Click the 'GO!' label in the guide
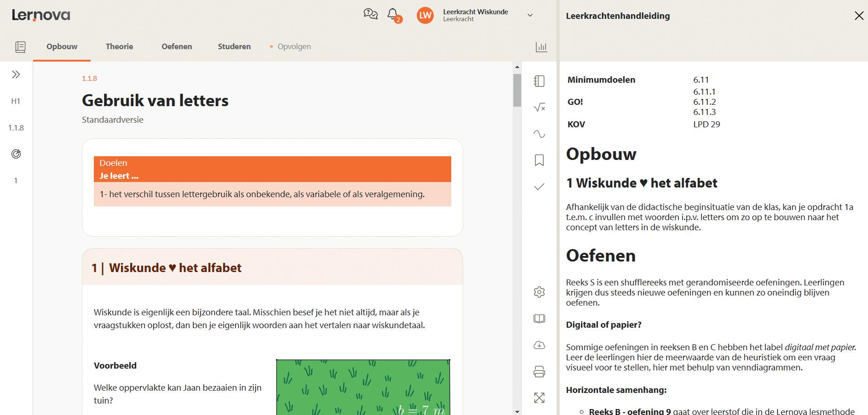 [575, 102]
